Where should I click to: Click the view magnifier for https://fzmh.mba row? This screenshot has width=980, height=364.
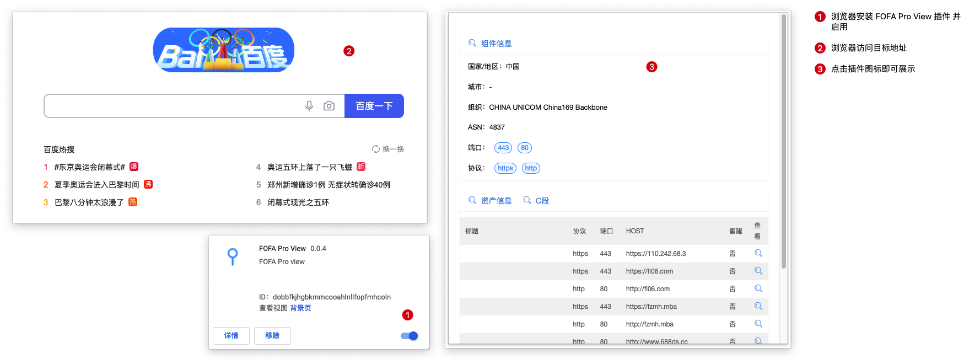pos(758,306)
